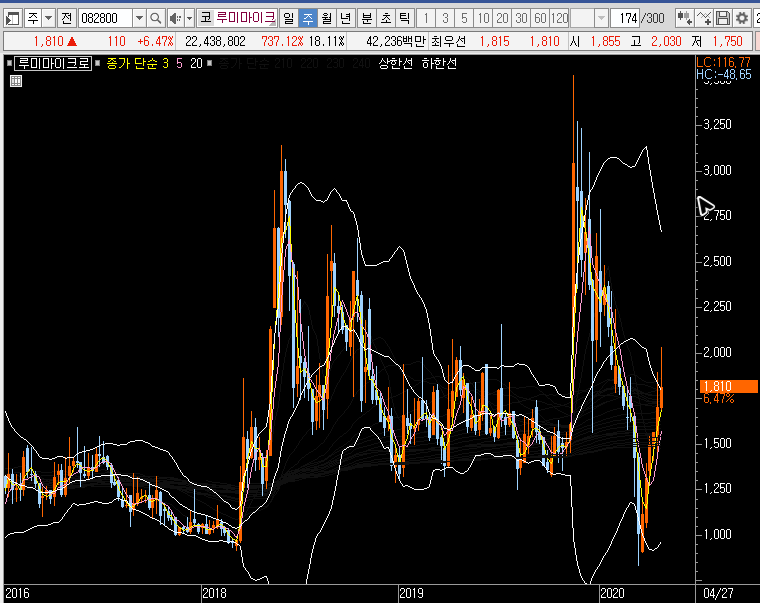Choose interval button 60
760x603 pixels.
pos(540,19)
